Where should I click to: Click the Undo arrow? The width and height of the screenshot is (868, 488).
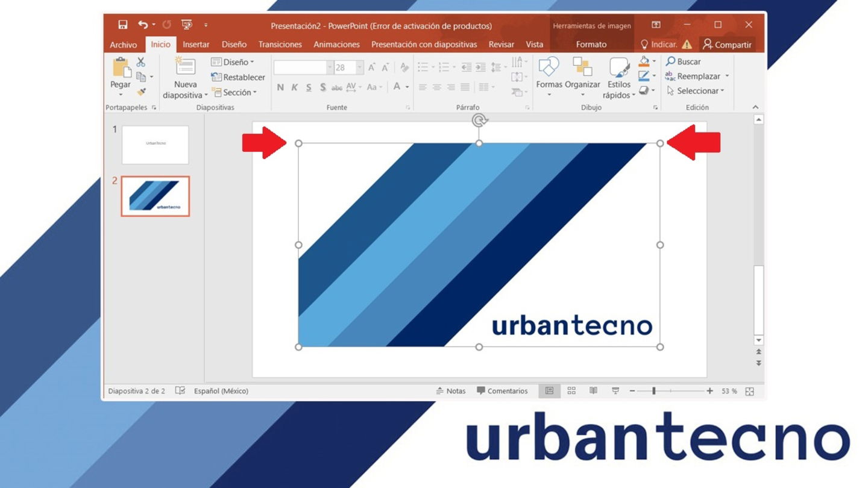click(x=143, y=25)
